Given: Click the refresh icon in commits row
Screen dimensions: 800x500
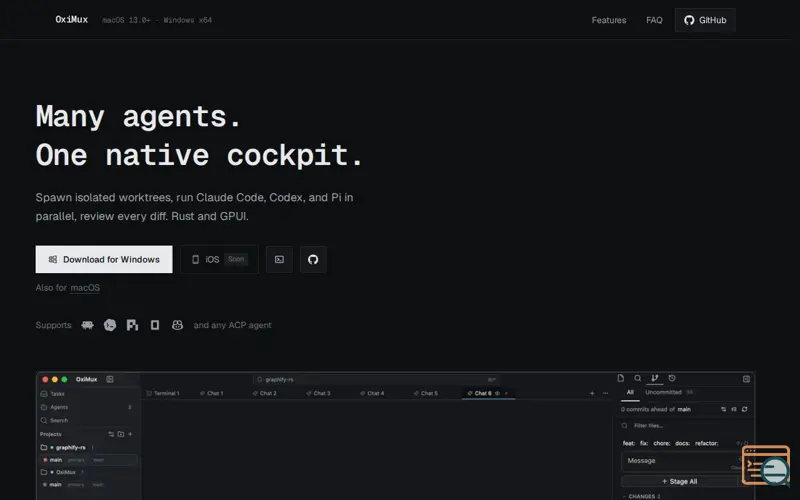Looking at the screenshot, I should point(744,409).
